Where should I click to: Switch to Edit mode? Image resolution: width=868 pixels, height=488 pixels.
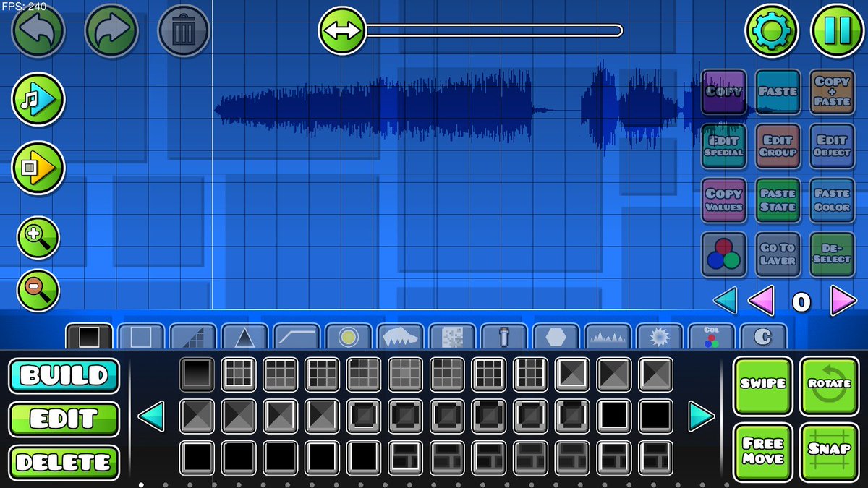tap(64, 419)
